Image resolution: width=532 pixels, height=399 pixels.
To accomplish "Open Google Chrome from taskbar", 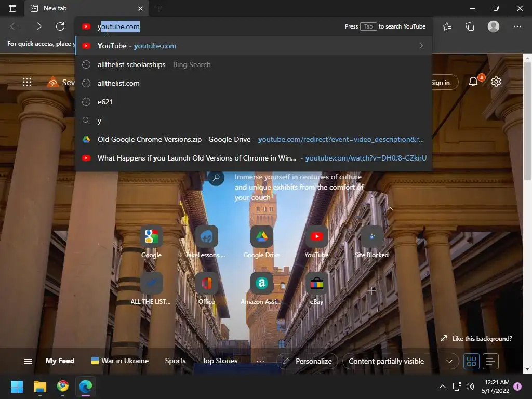I will (x=63, y=387).
